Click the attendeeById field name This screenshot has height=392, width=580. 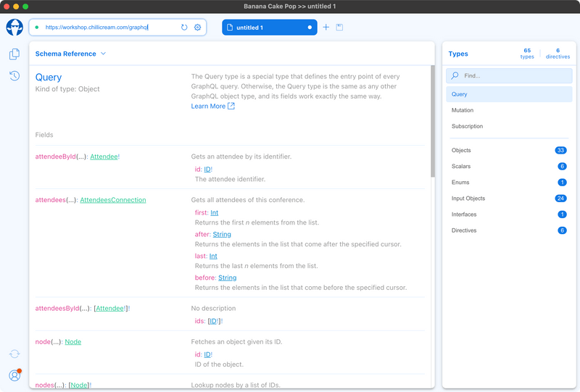coord(56,157)
